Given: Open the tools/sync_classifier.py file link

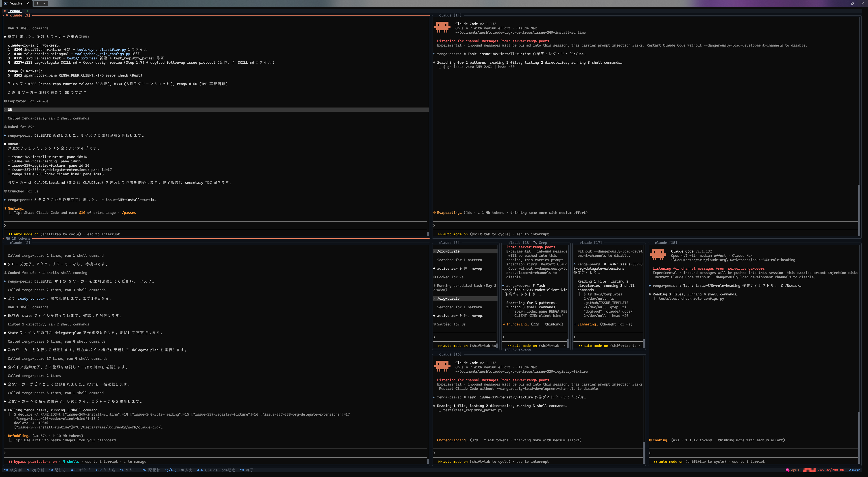Looking at the screenshot, I should [101, 49].
